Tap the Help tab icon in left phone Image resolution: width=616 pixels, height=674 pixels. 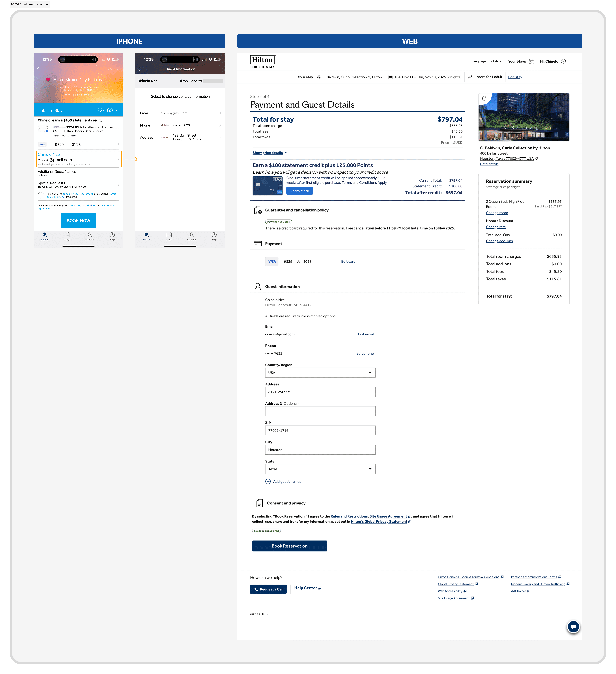[x=112, y=236]
